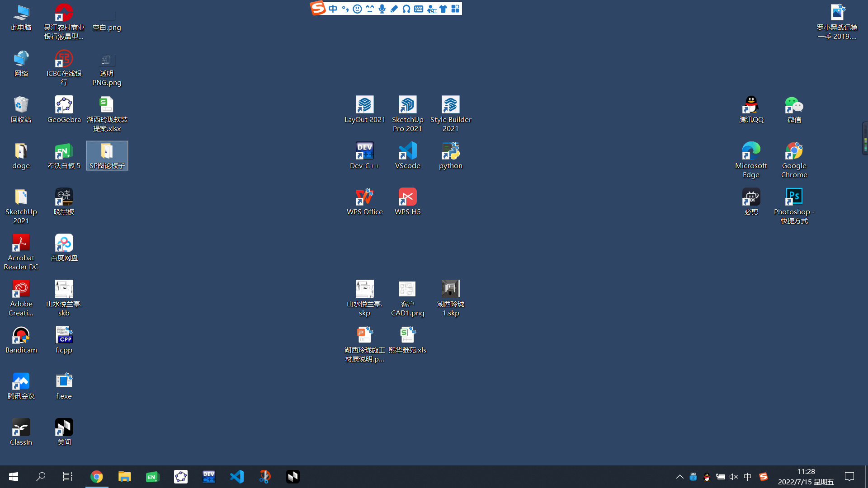Select the 腾讯会议 desktop shortcut
The image size is (868, 488).
[21, 387]
